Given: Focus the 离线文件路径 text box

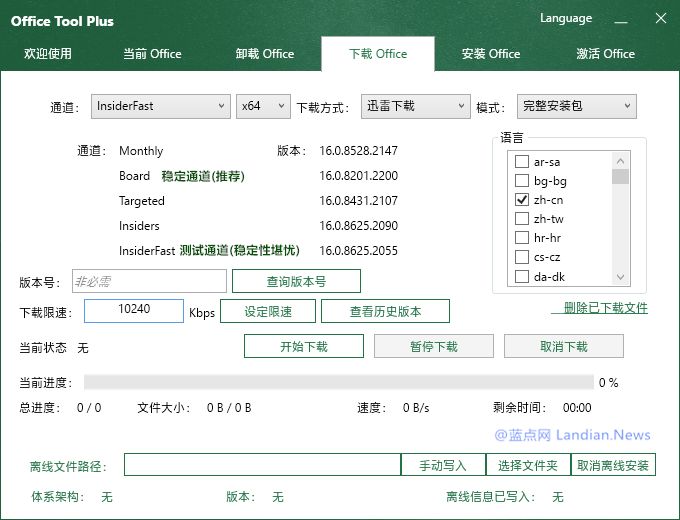Looking at the screenshot, I should (x=262, y=464).
